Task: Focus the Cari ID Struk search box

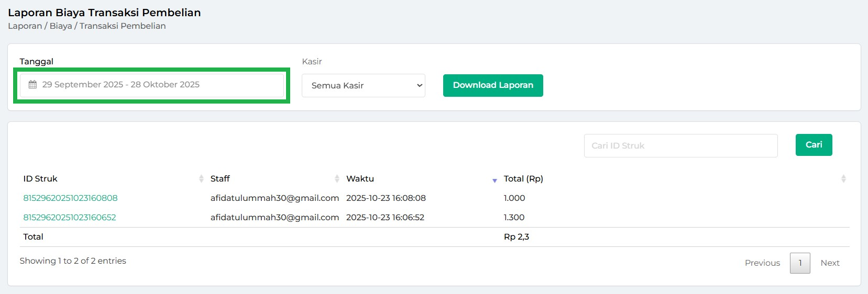Action: click(680, 145)
